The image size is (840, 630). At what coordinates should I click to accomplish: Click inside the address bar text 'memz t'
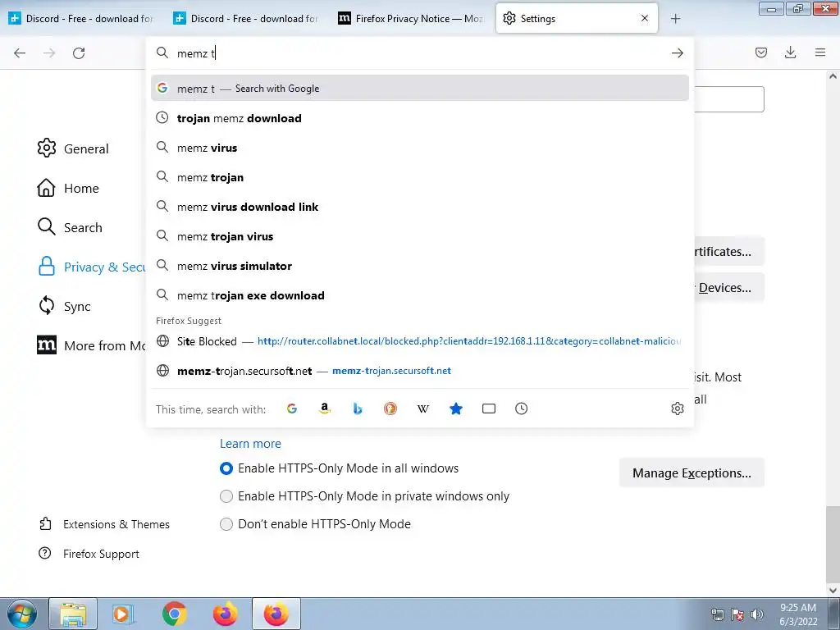click(x=196, y=53)
